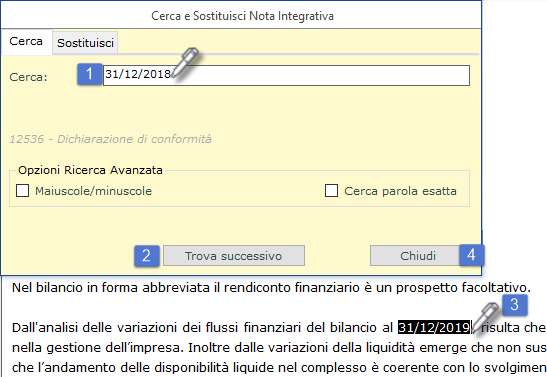The image size is (547, 377).
Task: Click the pencil icon next to the highlighted date
Action: click(x=486, y=318)
